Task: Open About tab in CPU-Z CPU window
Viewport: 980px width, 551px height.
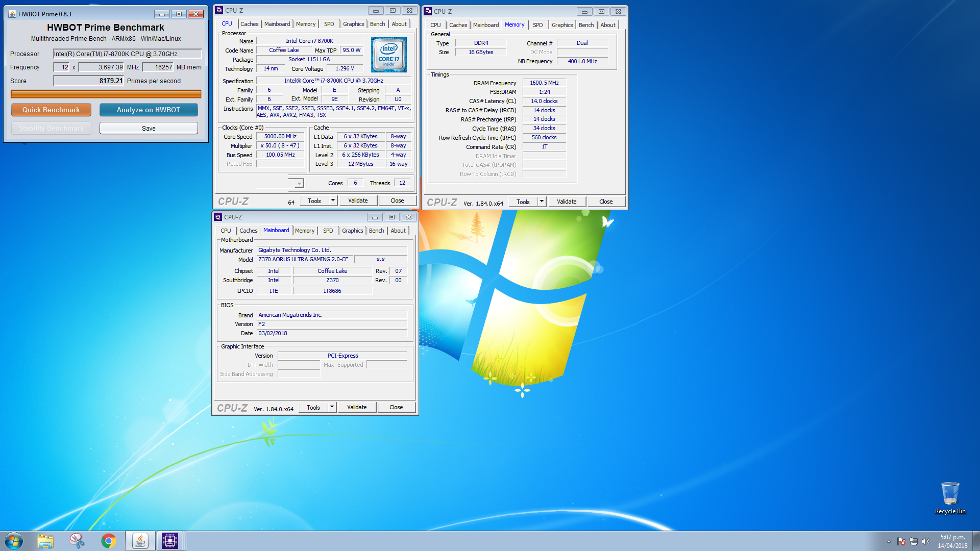Action: pyautogui.click(x=399, y=24)
